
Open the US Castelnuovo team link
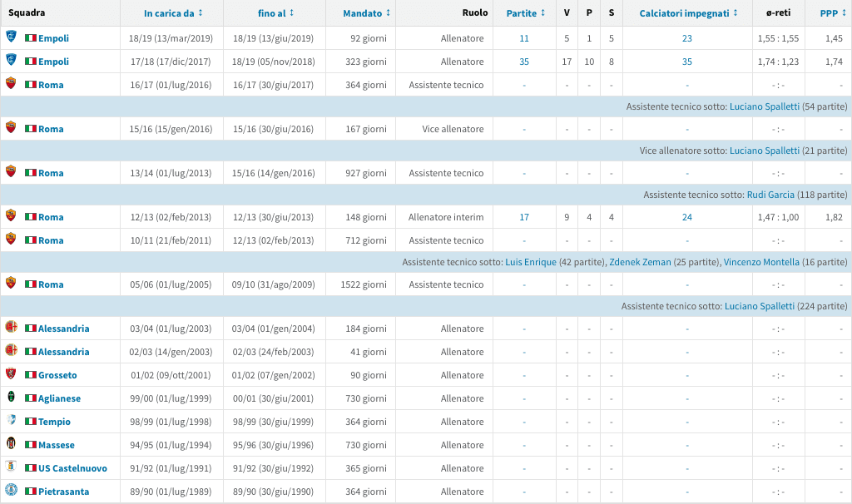click(72, 468)
